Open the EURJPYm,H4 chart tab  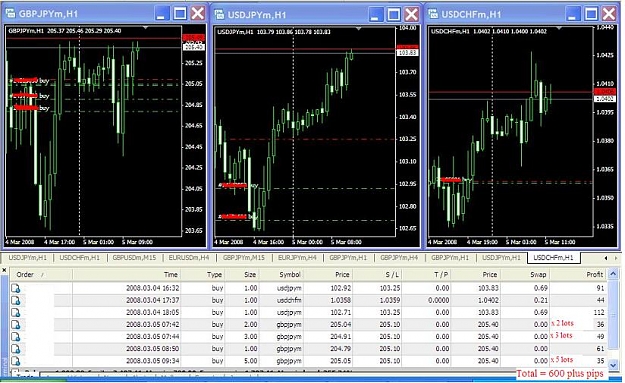coord(297,258)
